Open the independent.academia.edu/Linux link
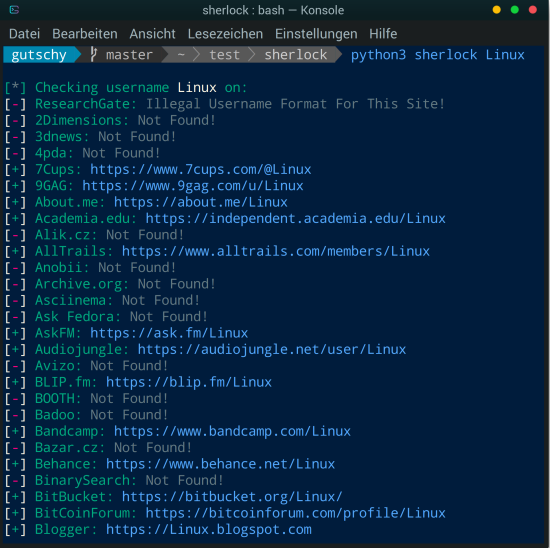This screenshot has height=548, width=550. [295, 219]
